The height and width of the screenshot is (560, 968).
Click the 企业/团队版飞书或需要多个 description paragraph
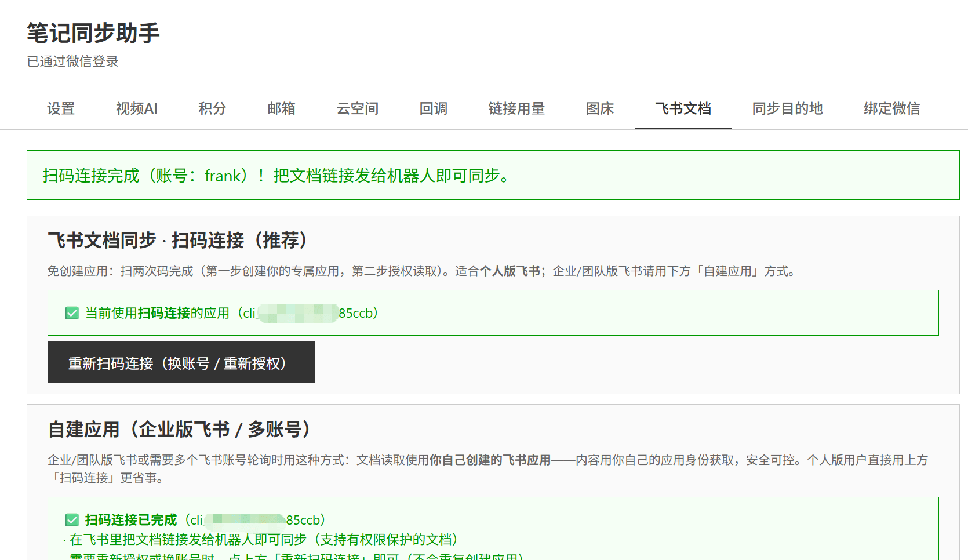pyautogui.click(x=487, y=468)
